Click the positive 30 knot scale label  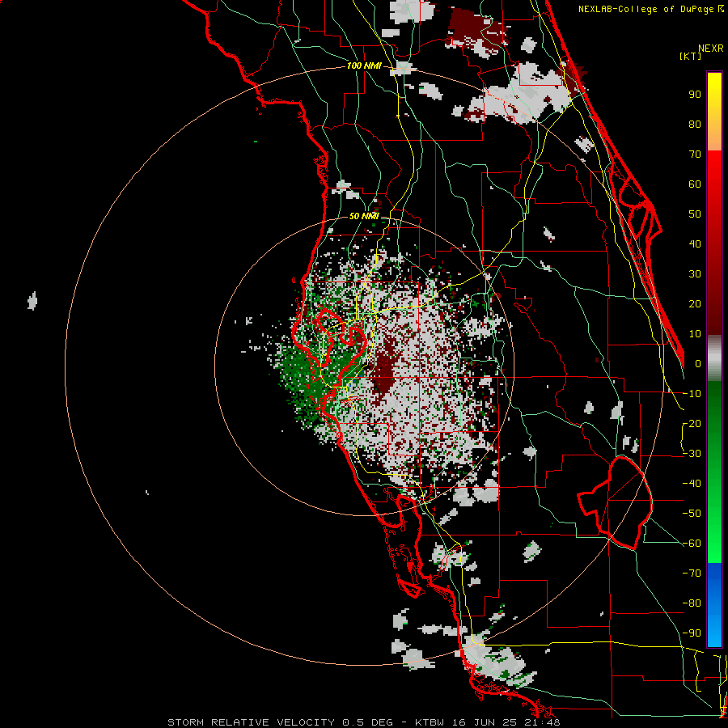pos(695,274)
